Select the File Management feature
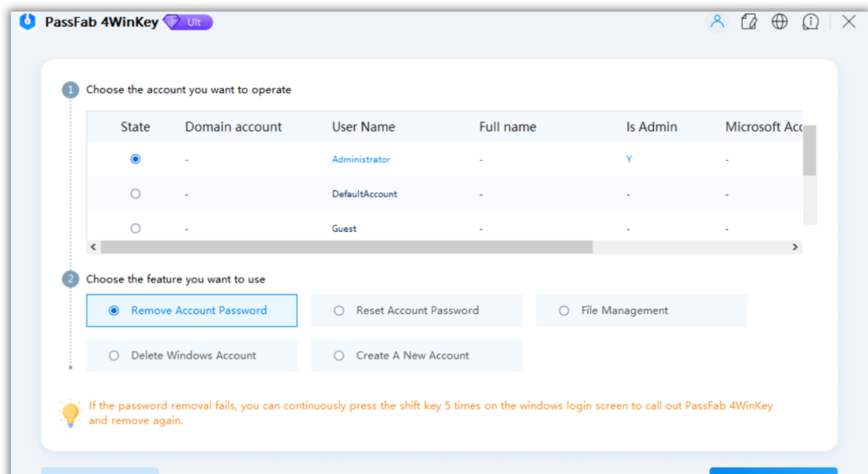This screenshot has width=868, height=474. tap(641, 311)
